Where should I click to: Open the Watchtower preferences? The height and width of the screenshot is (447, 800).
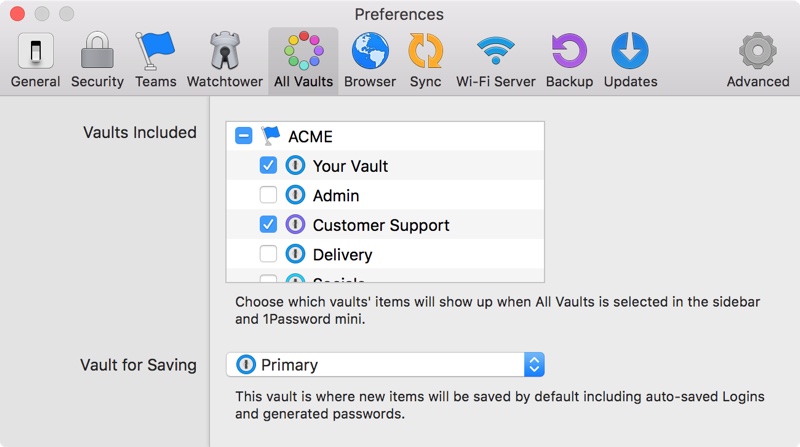click(225, 60)
